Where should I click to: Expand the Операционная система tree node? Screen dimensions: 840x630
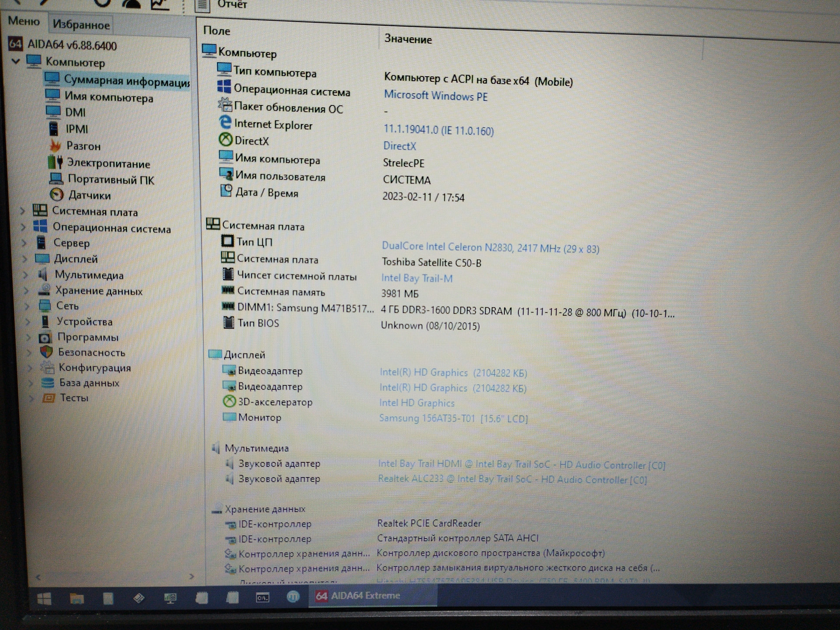[x=24, y=227]
